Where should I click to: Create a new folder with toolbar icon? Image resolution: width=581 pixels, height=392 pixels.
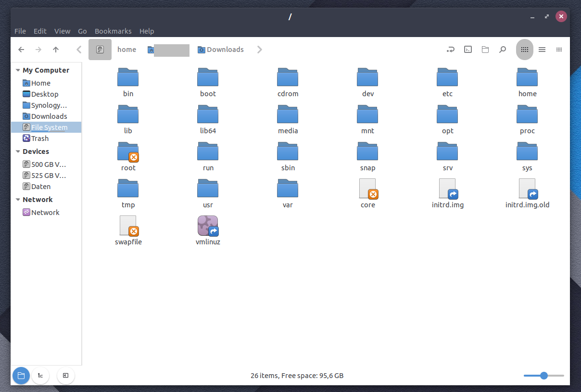coord(485,50)
